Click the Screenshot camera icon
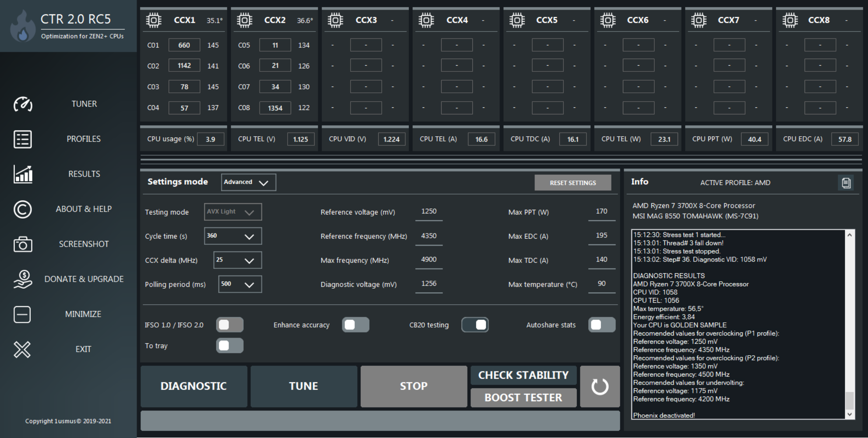 (x=23, y=244)
